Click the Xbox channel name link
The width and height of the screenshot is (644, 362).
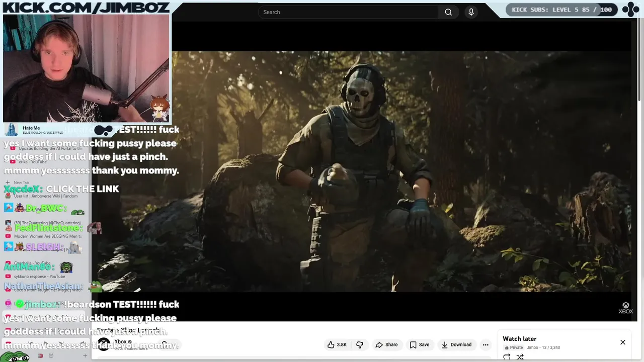pyautogui.click(x=120, y=342)
